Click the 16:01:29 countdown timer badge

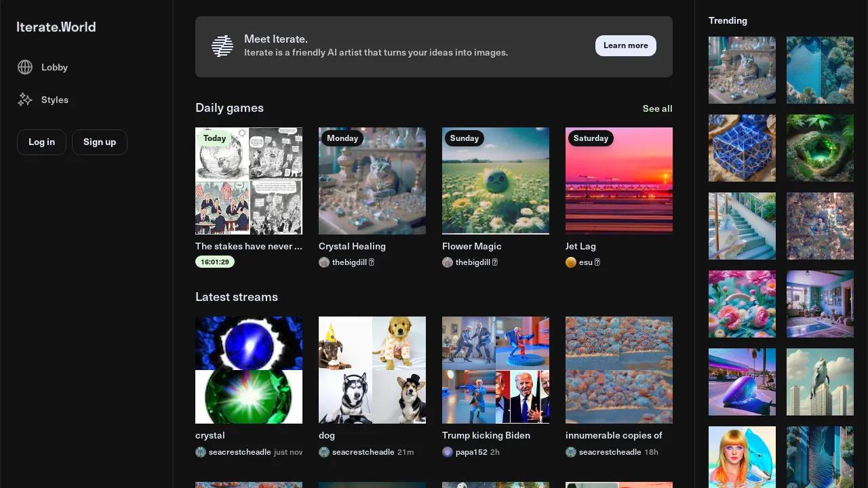(215, 262)
